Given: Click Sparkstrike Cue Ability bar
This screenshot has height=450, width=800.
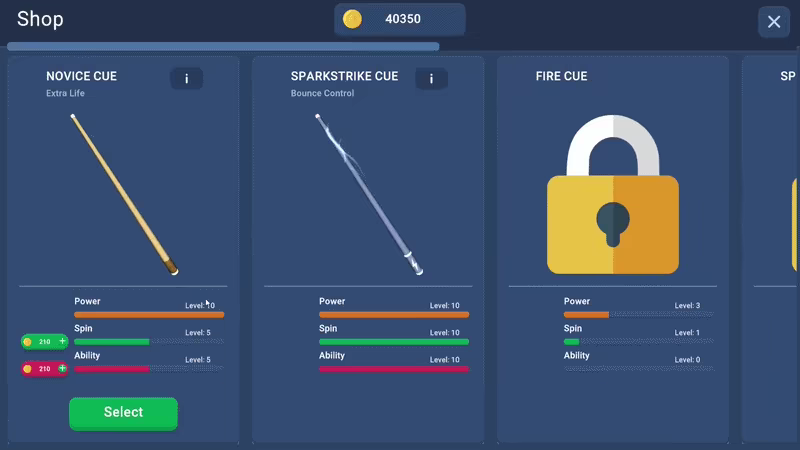Looking at the screenshot, I should coord(394,369).
